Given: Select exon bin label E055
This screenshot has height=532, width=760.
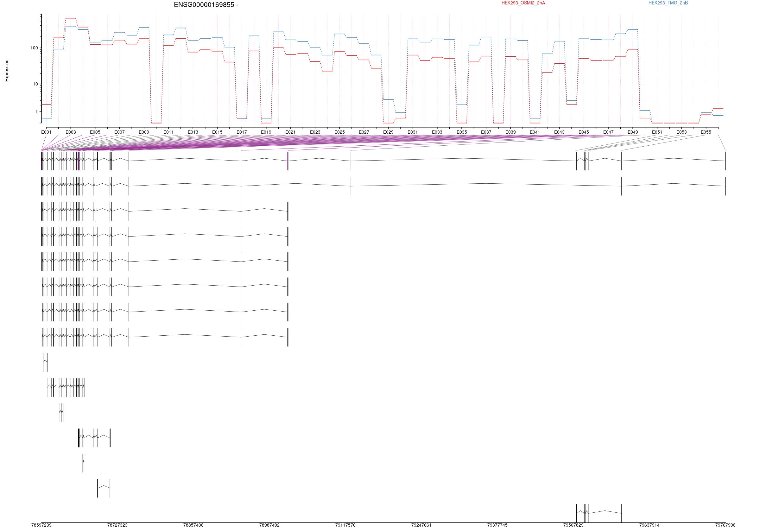Looking at the screenshot, I should [706, 132].
